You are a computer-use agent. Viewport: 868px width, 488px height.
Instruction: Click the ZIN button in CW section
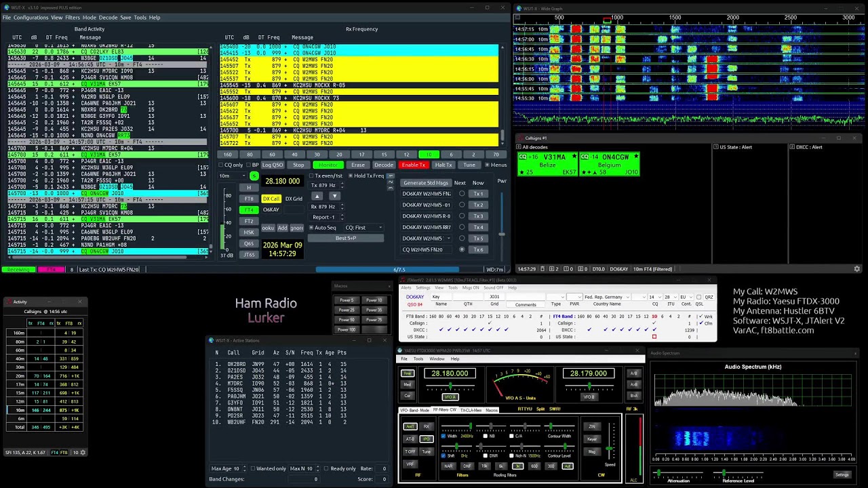click(592, 426)
